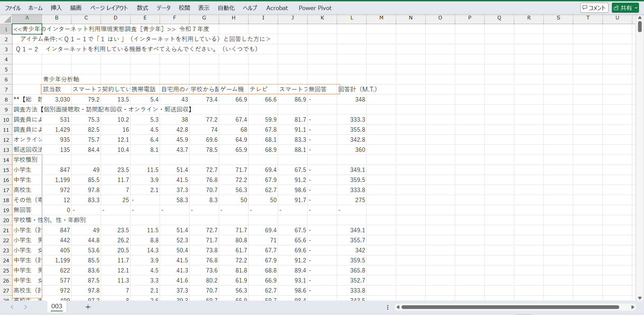Open the 校閲 review tab

(x=184, y=8)
